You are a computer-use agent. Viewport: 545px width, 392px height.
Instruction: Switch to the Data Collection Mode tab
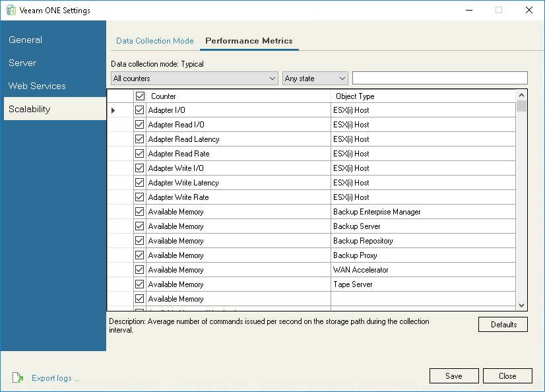pos(155,41)
